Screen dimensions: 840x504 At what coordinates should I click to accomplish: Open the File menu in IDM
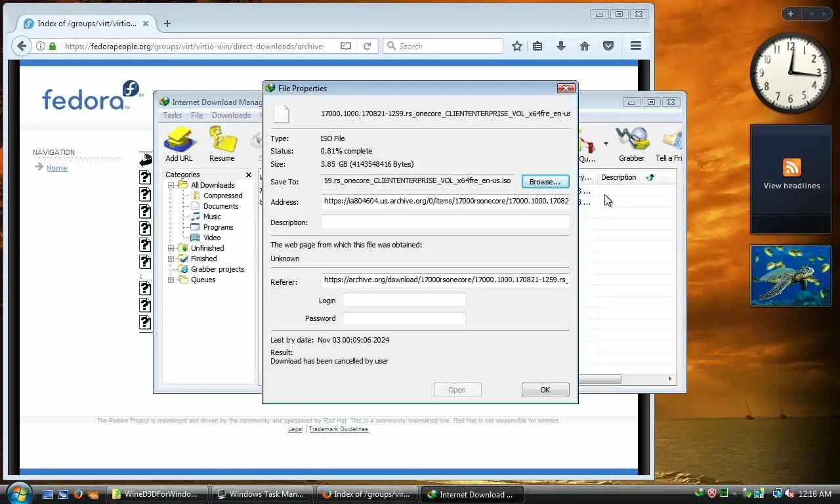[x=197, y=115]
